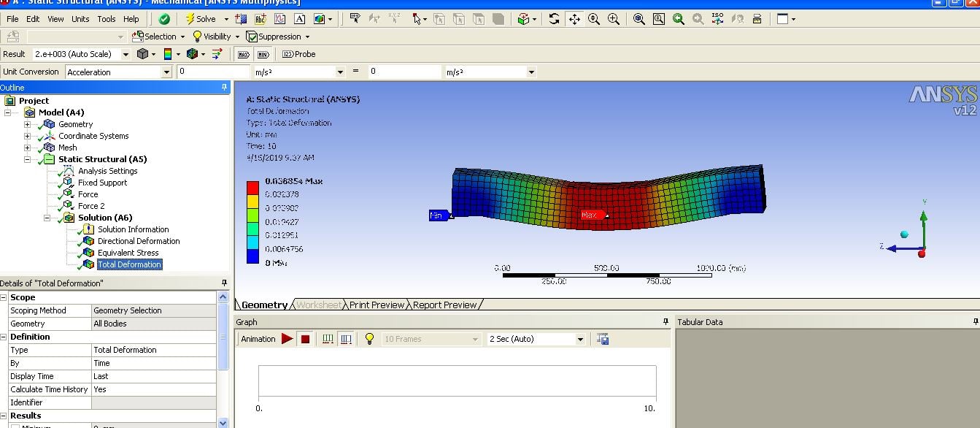Open the Suppression dropdown menu
Screen dimensions: 980x428
[278, 37]
